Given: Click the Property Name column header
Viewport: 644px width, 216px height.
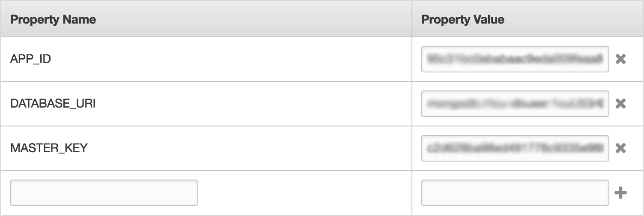Looking at the screenshot, I should click(53, 19).
